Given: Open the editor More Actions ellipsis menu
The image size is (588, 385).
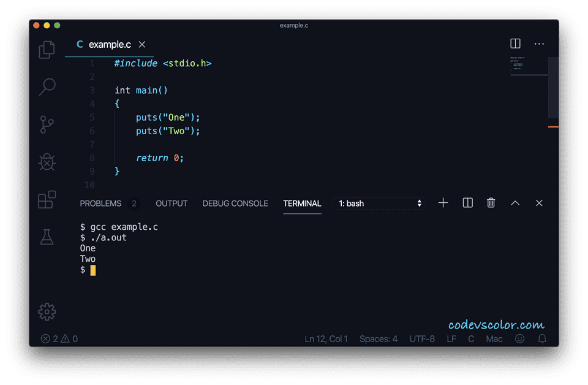Looking at the screenshot, I should tap(539, 44).
